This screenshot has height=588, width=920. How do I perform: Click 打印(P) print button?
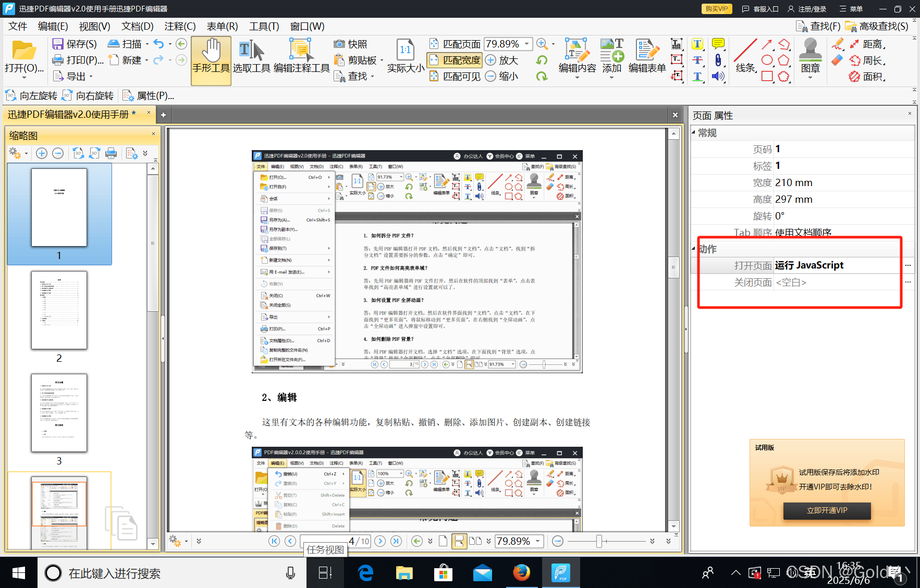[78, 60]
